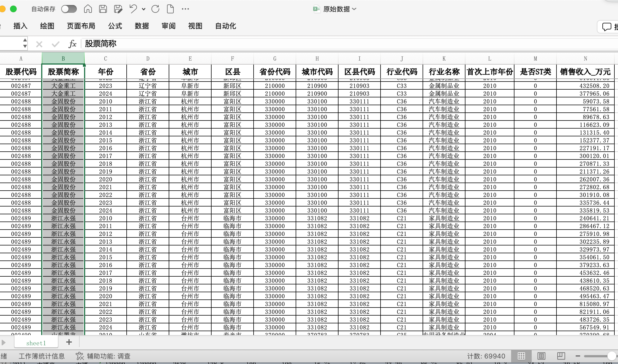This screenshot has width=618, height=364.
Task: Switch to Page Layout view icon
Action: 541,356
